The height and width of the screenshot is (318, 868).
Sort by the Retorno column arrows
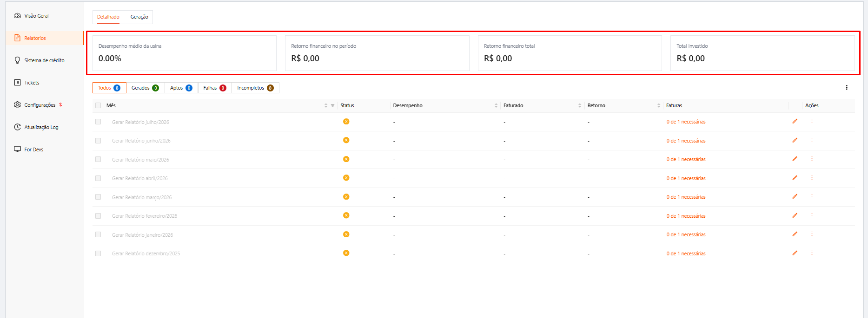click(x=659, y=106)
